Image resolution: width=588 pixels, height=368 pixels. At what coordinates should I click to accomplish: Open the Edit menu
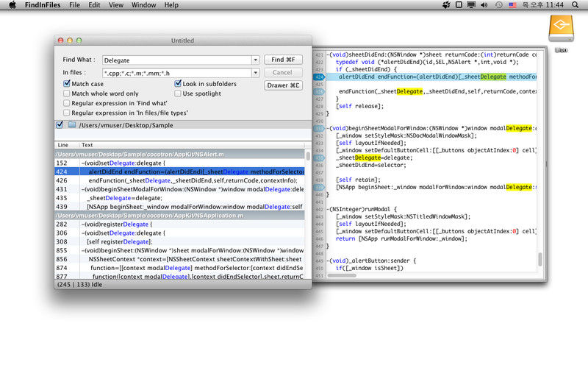coord(94,5)
